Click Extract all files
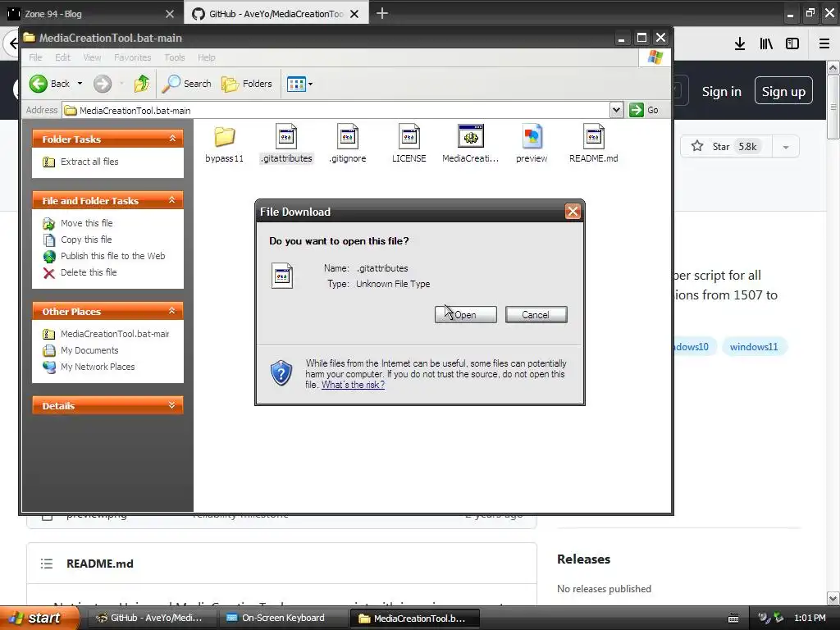 coord(89,162)
